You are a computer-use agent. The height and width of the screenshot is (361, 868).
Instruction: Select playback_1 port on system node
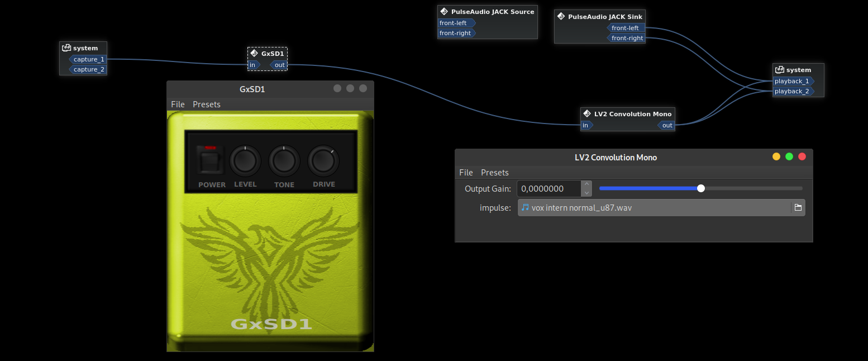(793, 81)
